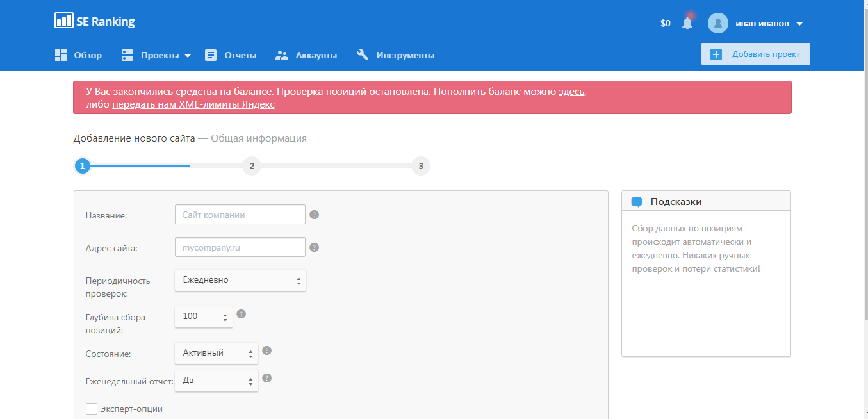Image resolution: width=868 pixels, height=419 pixels.
Task: Follow the передать нам XML-лимиты Яндекс link
Action: (193, 104)
